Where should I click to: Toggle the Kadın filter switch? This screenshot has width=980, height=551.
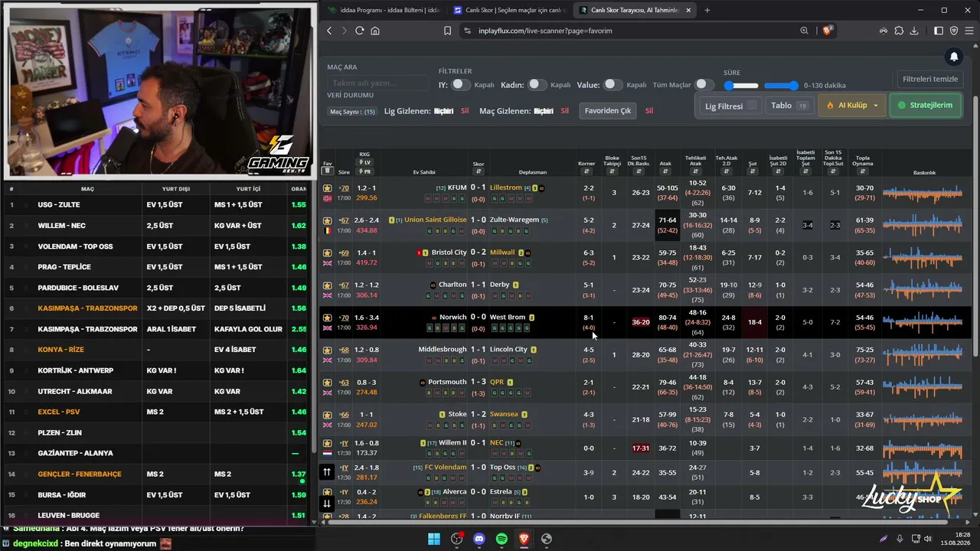point(537,84)
